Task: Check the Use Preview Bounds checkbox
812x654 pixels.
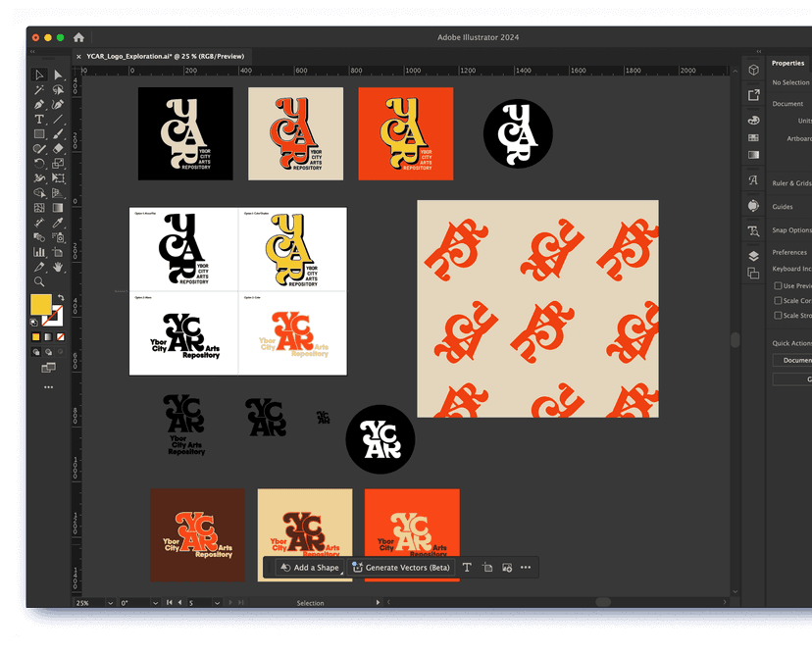Action: (x=778, y=286)
